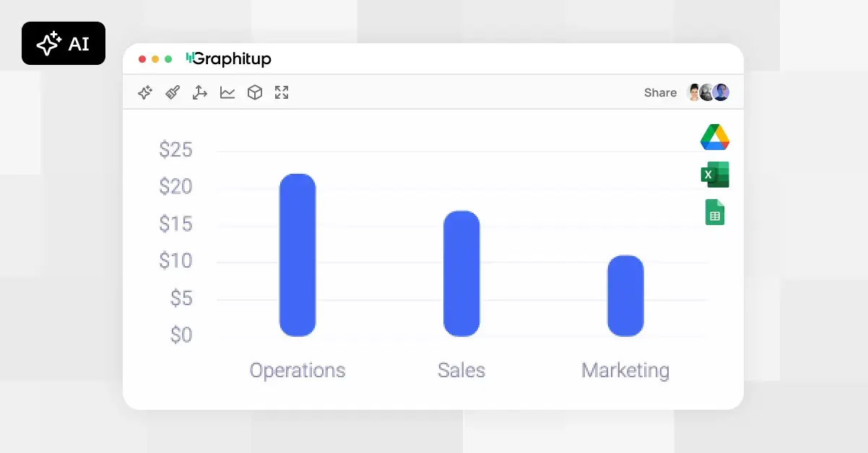This screenshot has width=868, height=453.
Task: Select the Marketing axis label
Action: 625,370
